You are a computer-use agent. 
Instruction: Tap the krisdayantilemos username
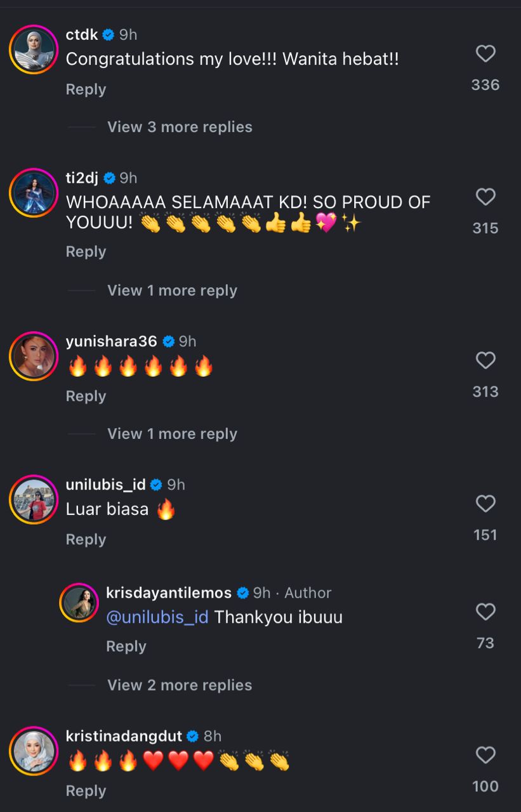[x=168, y=593]
